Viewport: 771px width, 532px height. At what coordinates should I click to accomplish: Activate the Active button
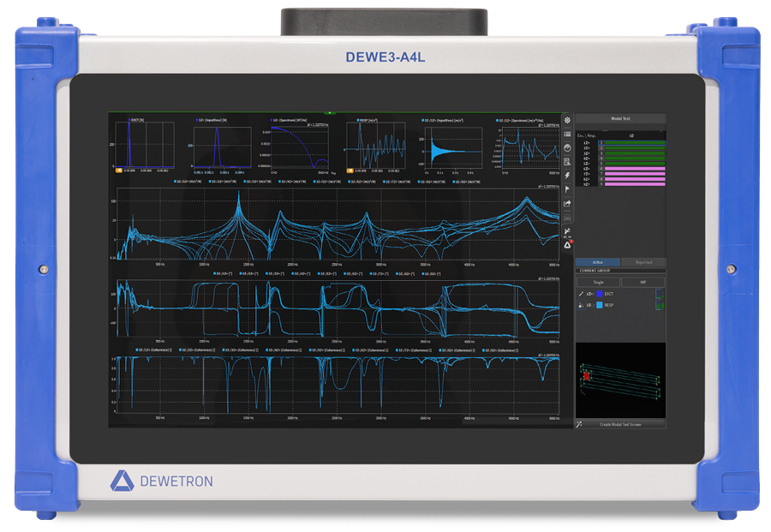tap(597, 262)
